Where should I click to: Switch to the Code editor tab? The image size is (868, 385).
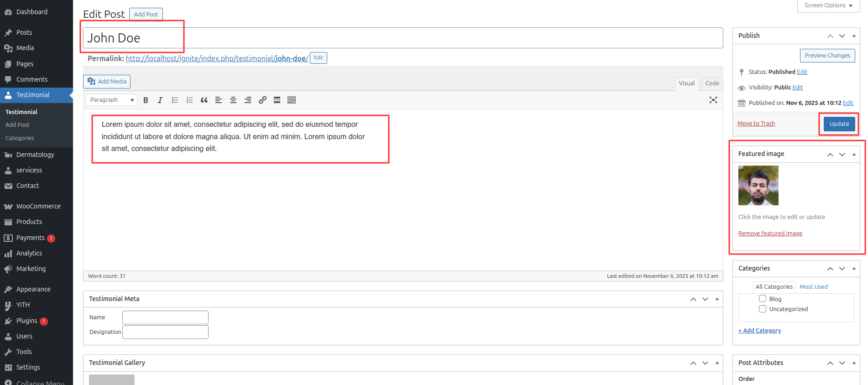712,83
